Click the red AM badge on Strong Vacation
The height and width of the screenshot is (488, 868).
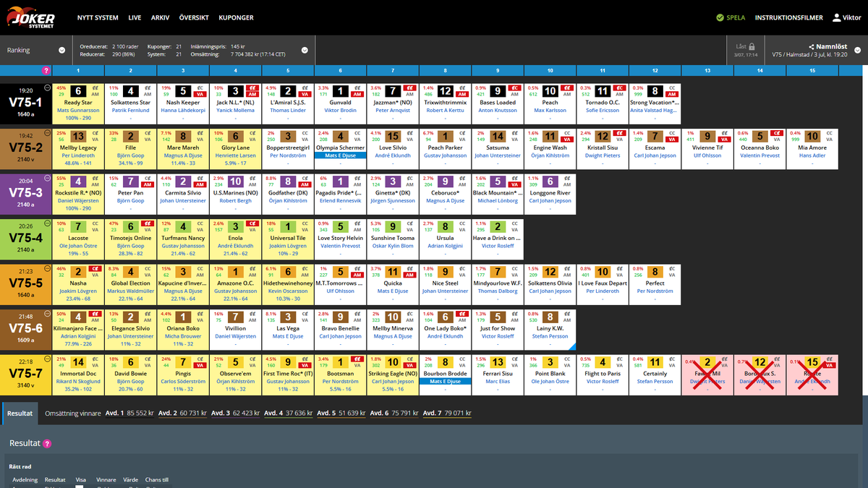[x=671, y=95]
